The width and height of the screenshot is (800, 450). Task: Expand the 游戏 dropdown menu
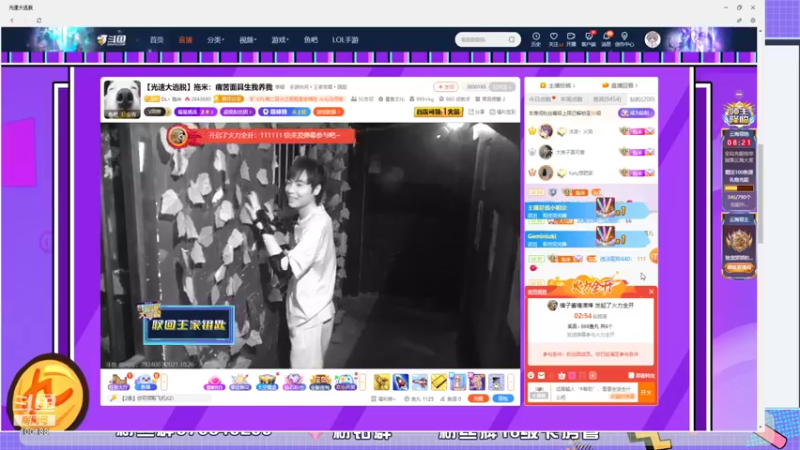tap(280, 40)
